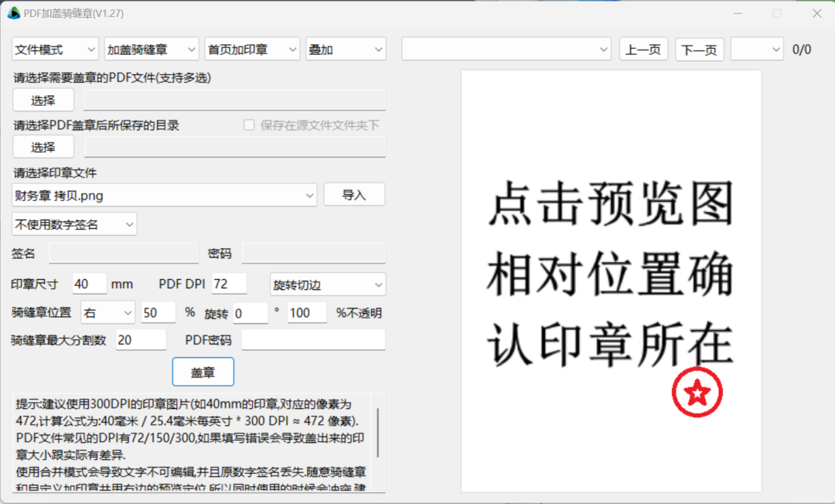
Task: Click 选择 to choose PDF files
Action: (x=43, y=100)
